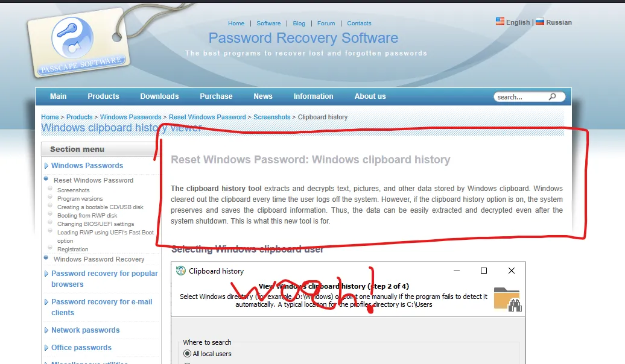Open the Main menu item
625x364 pixels.
pos(58,96)
